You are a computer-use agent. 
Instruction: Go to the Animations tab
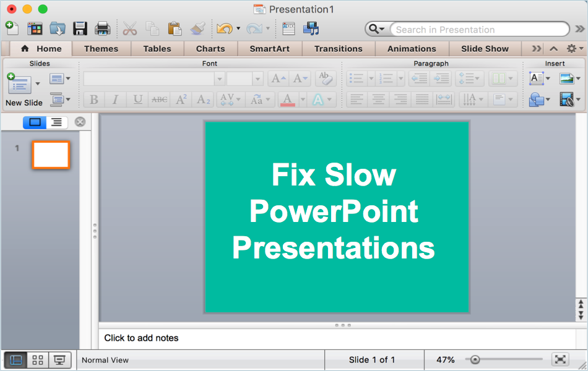tap(412, 49)
